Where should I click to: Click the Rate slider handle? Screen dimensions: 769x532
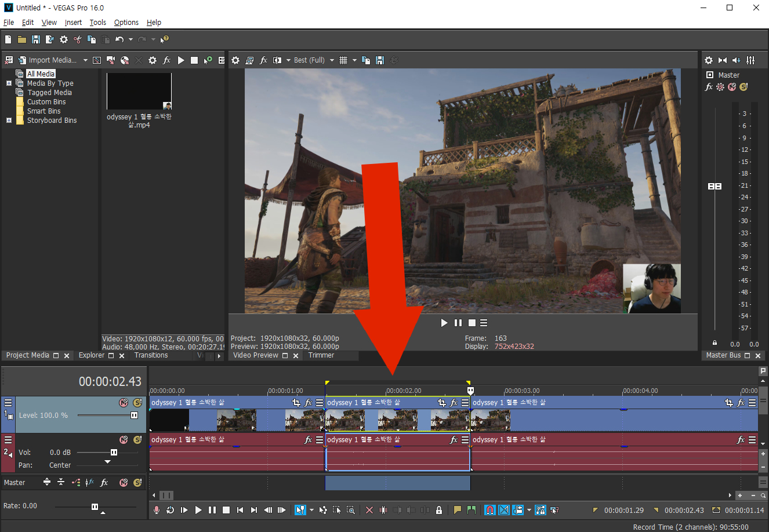point(95,507)
